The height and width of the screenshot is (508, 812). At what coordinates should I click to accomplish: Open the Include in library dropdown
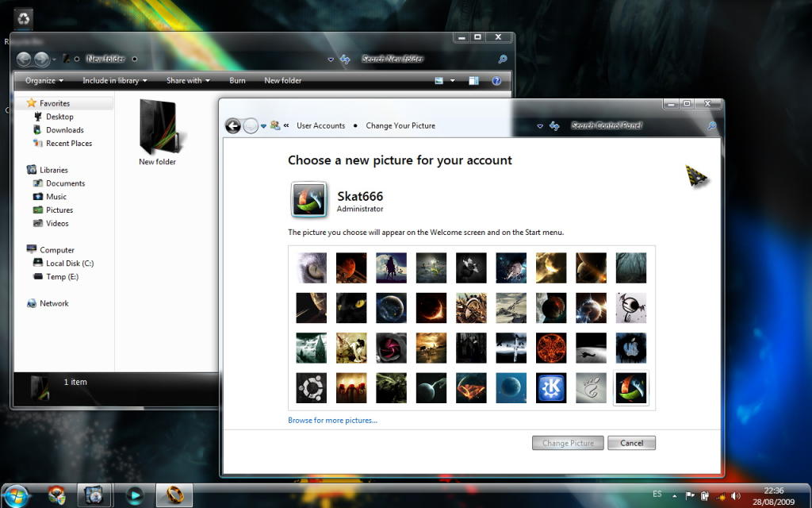pyautogui.click(x=115, y=80)
